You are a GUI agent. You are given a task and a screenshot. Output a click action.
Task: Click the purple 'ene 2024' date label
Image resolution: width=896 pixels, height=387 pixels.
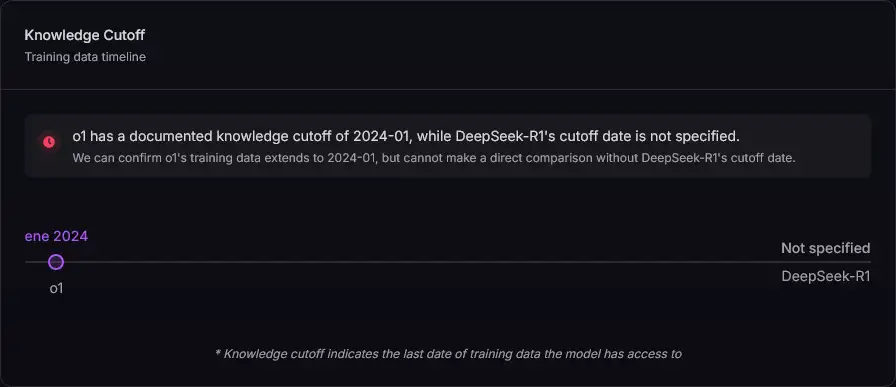pos(56,236)
